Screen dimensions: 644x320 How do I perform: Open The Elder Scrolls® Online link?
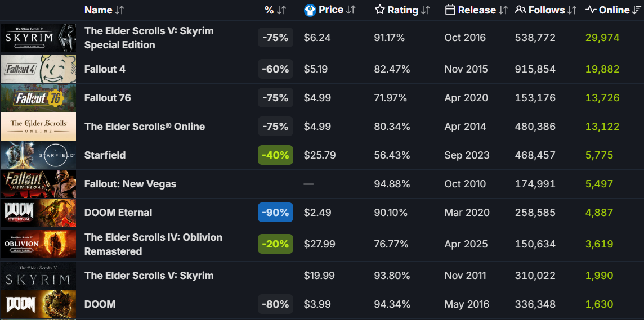(145, 127)
